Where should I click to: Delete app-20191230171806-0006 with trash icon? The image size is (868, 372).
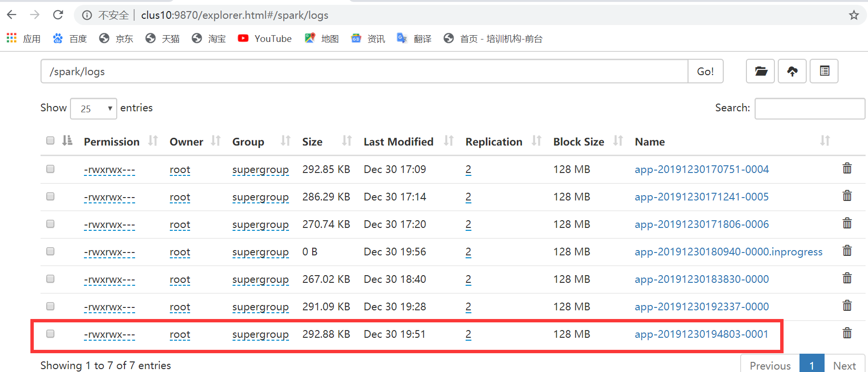[847, 223]
